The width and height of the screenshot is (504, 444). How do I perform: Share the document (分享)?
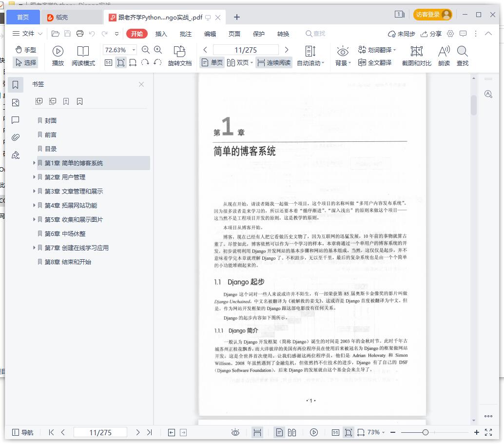[x=431, y=34]
